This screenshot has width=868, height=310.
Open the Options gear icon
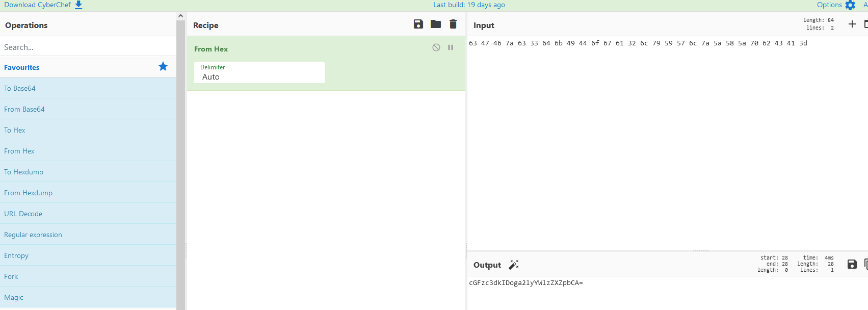tap(850, 5)
